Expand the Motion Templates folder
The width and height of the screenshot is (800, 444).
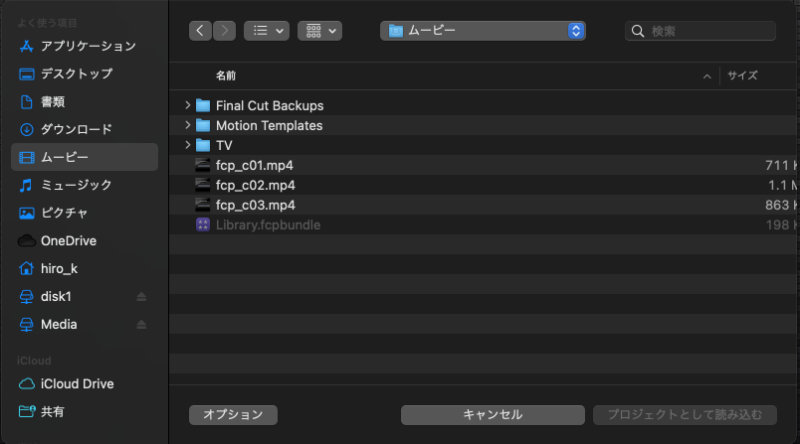pyautogui.click(x=188, y=125)
